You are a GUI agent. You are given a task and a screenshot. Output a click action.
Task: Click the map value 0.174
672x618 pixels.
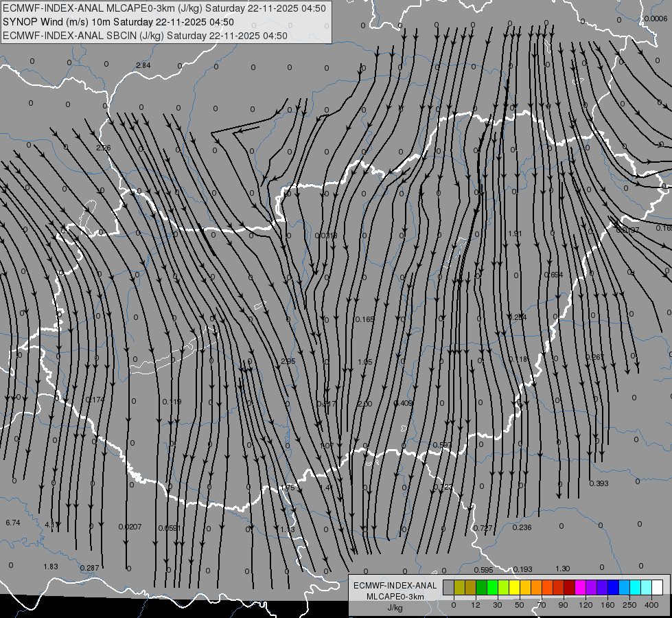click(95, 400)
